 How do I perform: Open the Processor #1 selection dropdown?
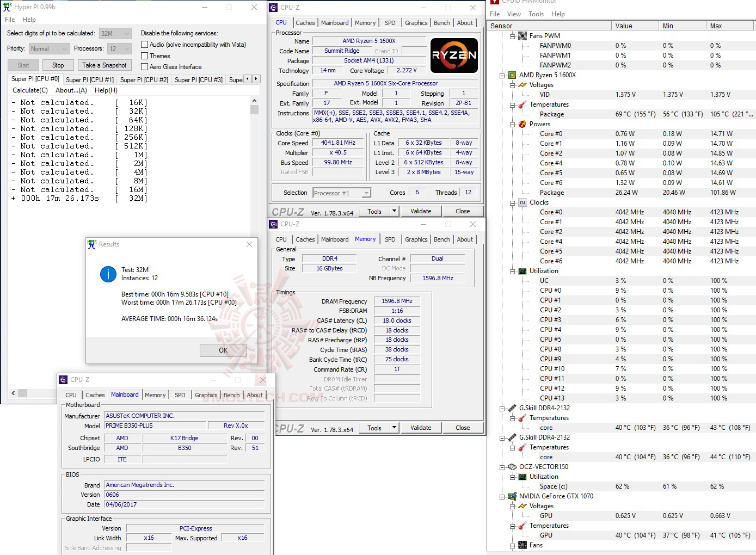pyautogui.click(x=367, y=193)
